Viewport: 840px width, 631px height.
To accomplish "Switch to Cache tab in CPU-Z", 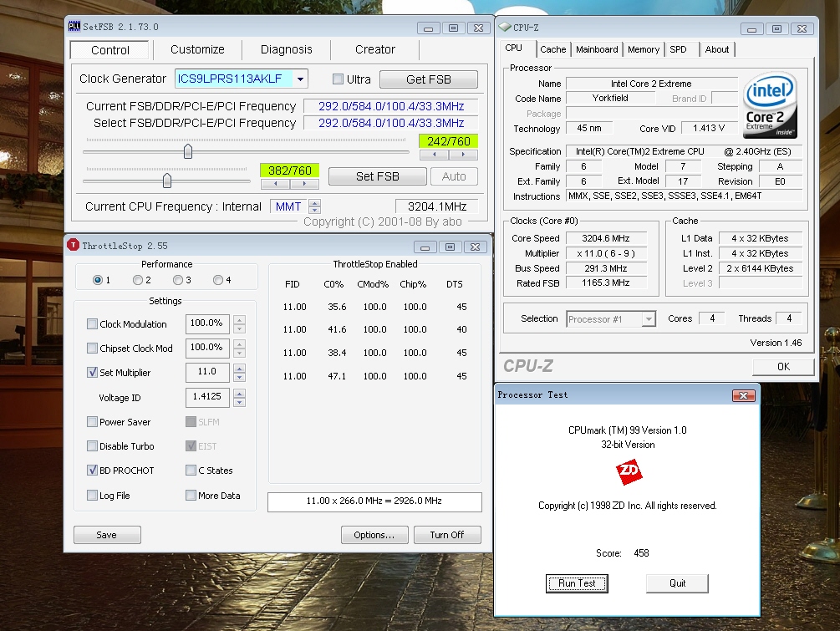I will [x=552, y=49].
